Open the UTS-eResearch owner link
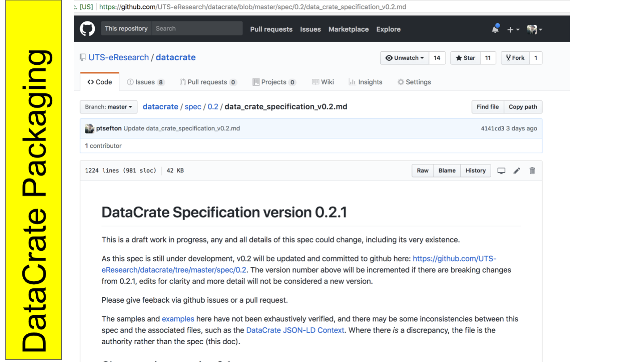The height and width of the screenshot is (362, 644). pos(118,58)
